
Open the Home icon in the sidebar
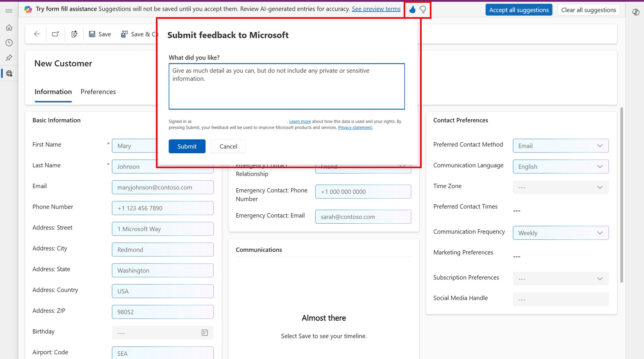pos(9,27)
